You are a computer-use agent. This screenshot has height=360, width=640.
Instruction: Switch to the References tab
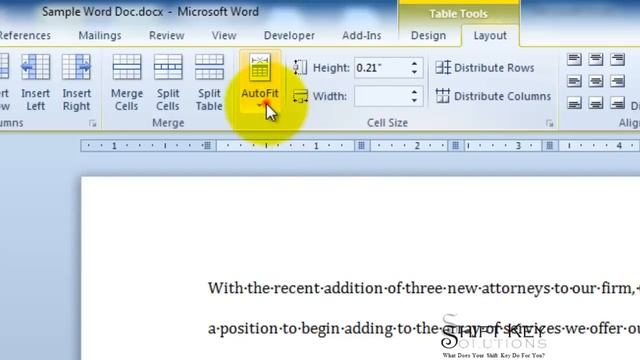coord(24,36)
